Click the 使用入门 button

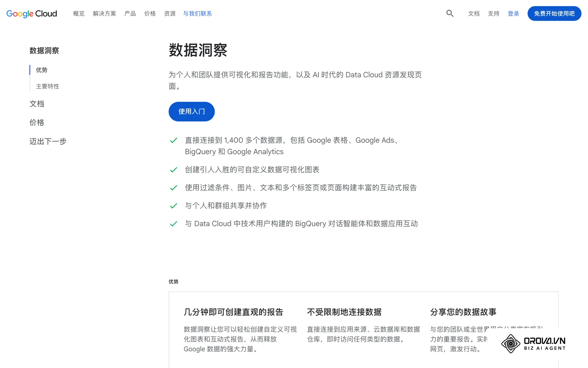point(191,112)
